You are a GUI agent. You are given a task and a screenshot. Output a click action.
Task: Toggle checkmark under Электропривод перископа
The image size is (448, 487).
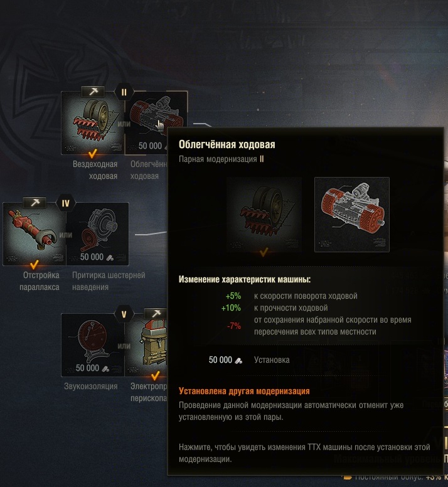[x=155, y=375]
